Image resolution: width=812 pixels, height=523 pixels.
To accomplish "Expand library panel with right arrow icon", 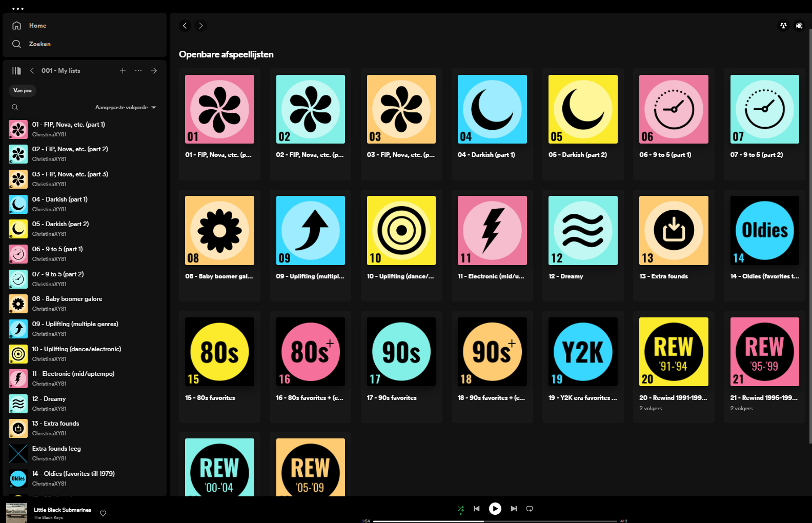I will point(154,71).
